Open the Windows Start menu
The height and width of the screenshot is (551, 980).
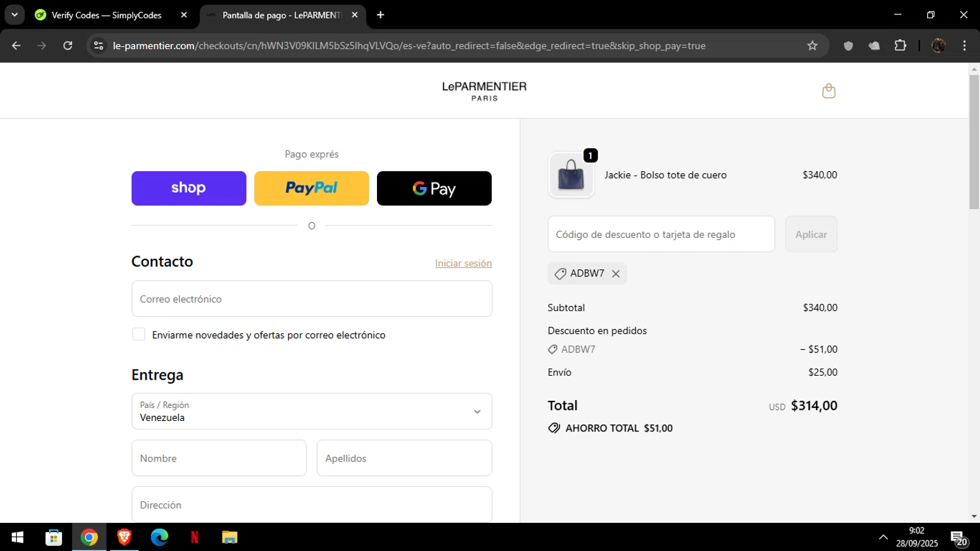click(18, 537)
